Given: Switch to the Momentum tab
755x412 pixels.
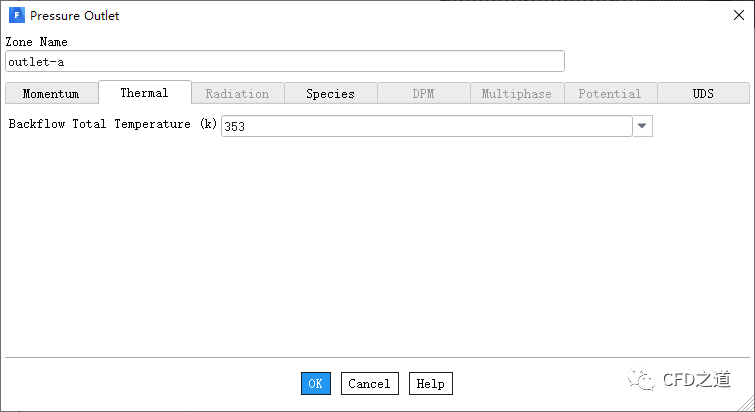Looking at the screenshot, I should (50, 94).
